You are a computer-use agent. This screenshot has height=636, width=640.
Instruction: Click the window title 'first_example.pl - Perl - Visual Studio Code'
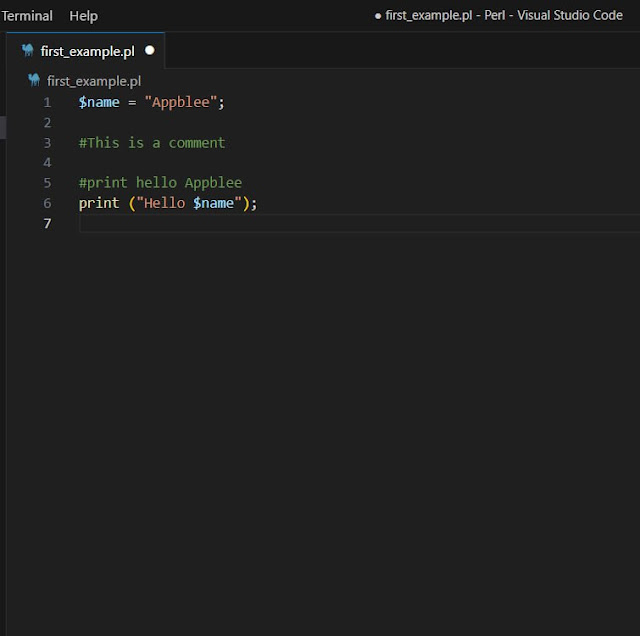click(504, 16)
